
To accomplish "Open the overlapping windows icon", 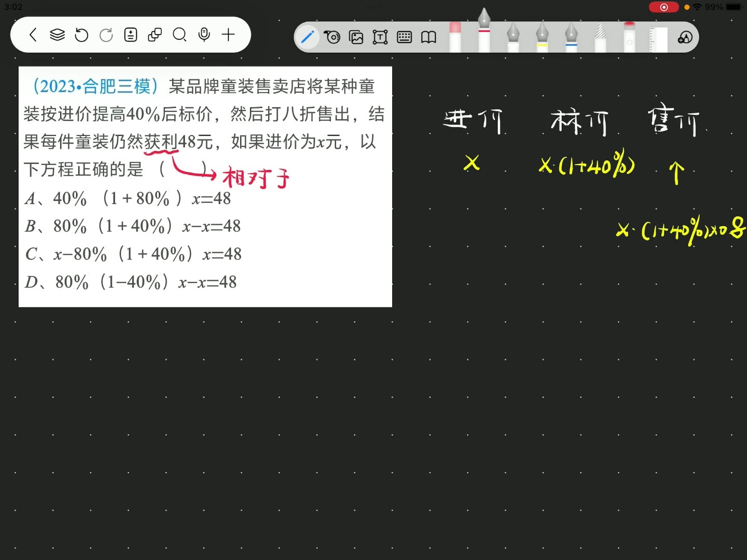I will 155,35.
